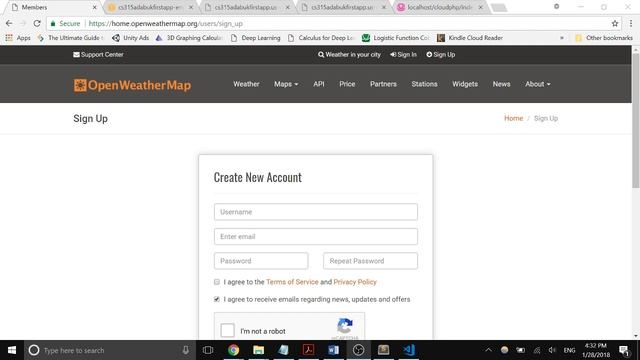The image size is (640, 360).
Task: Open Adobe Acrobat from taskbar
Action: 308,350
